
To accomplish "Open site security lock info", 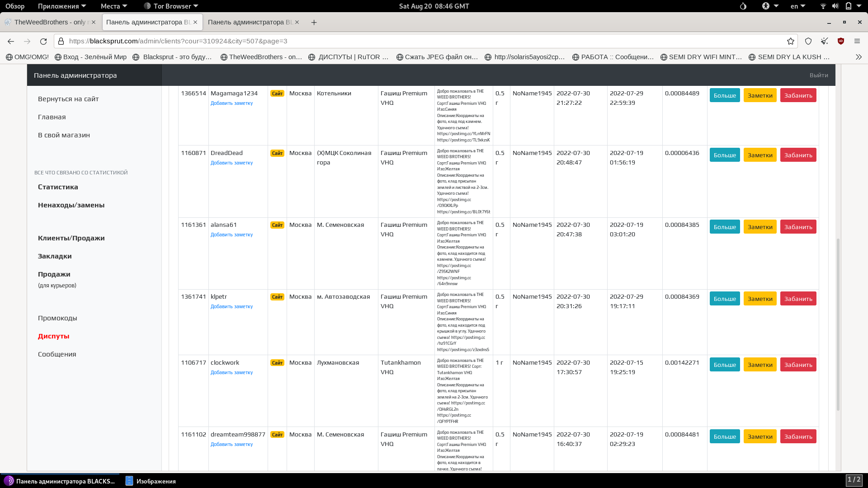I will (61, 41).
